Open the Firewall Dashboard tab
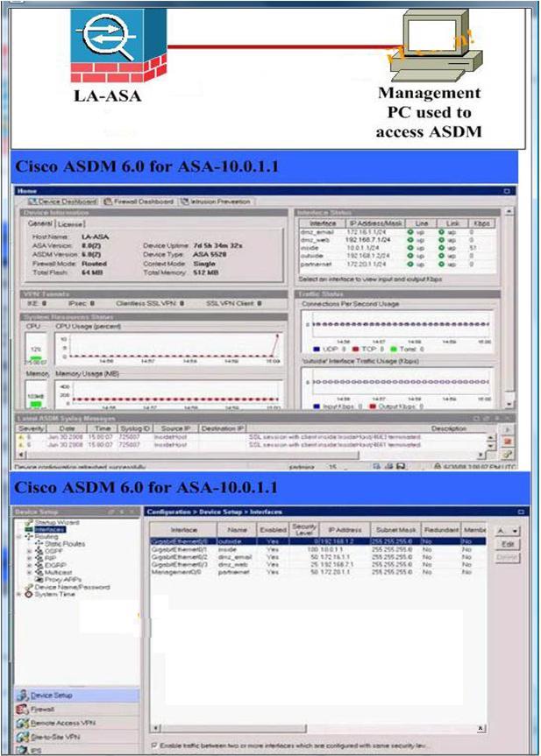The height and width of the screenshot is (756, 541). point(139,201)
